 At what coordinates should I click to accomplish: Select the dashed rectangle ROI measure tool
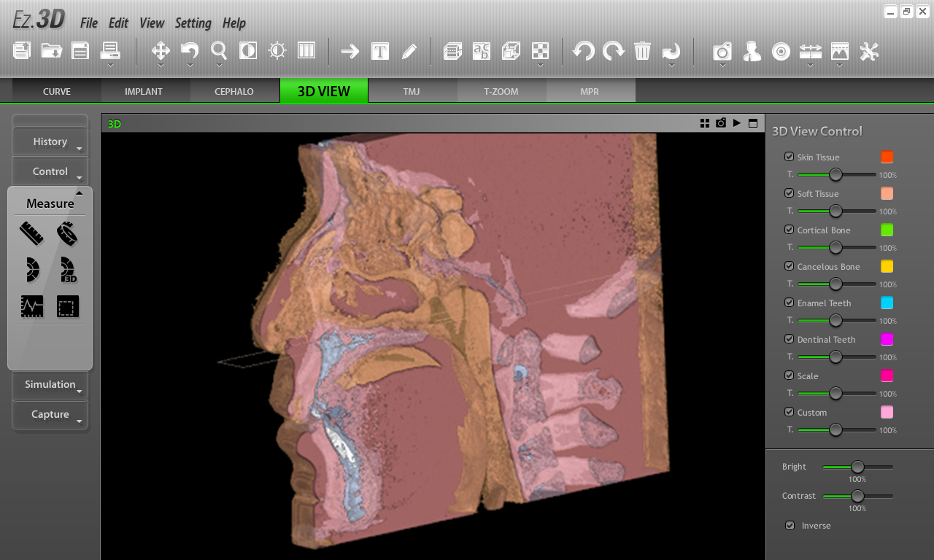click(67, 307)
